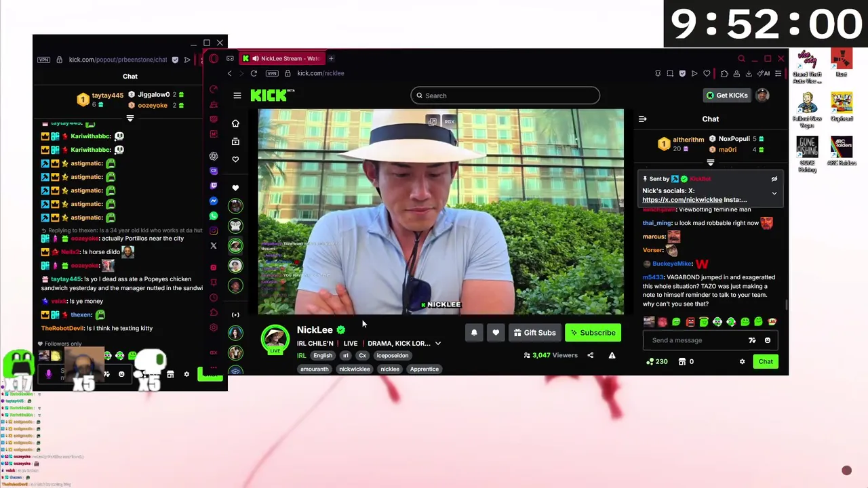Viewport: 868px width, 488px height.
Task: Hide the pinned KickBot message
Action: (x=774, y=179)
